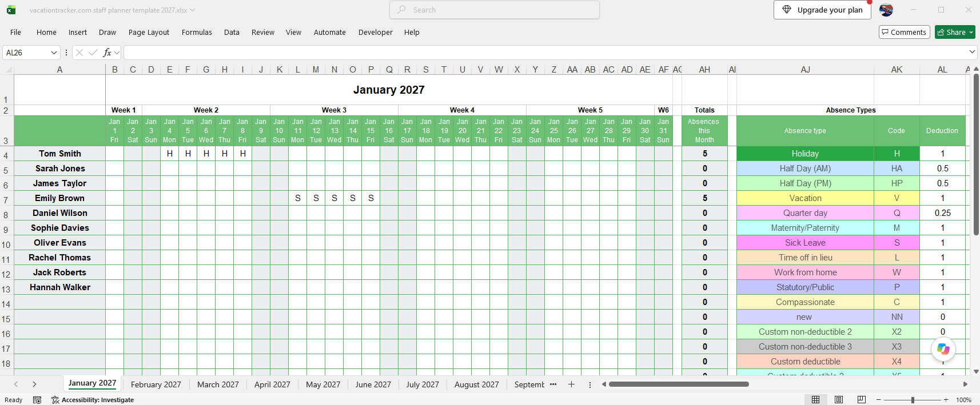This screenshot has width=980, height=405.
Task: Click the Insert Function fx icon
Action: click(107, 53)
